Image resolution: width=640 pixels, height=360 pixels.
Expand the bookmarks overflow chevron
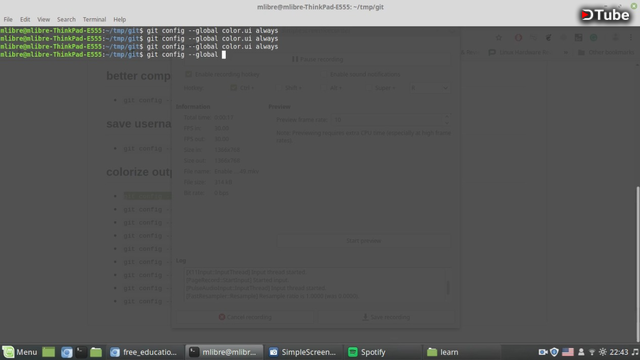pyautogui.click(x=566, y=52)
